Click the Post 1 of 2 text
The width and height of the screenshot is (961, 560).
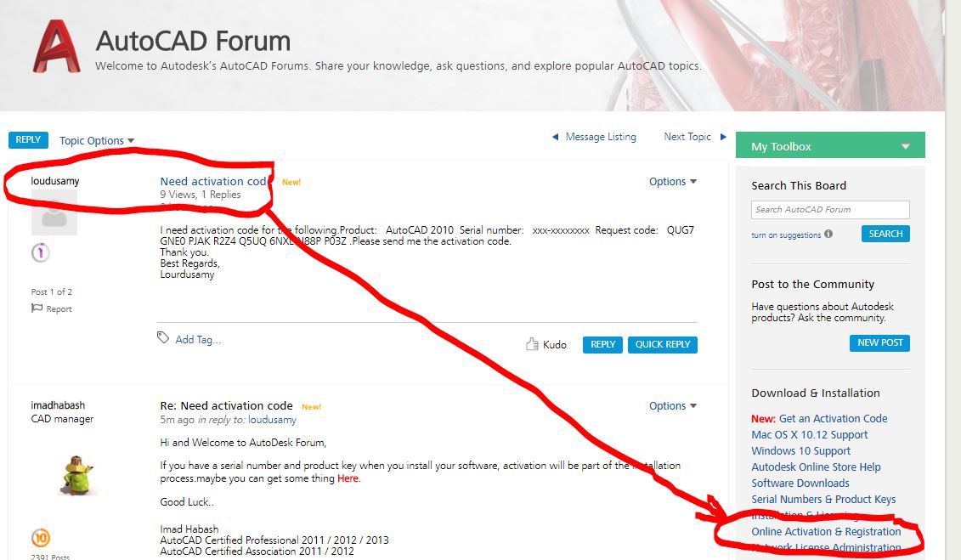click(52, 291)
